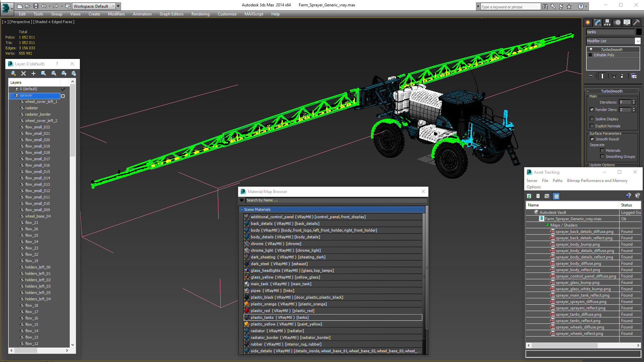
Task: Click the [Perspective] viewport label
Action: [21, 22]
